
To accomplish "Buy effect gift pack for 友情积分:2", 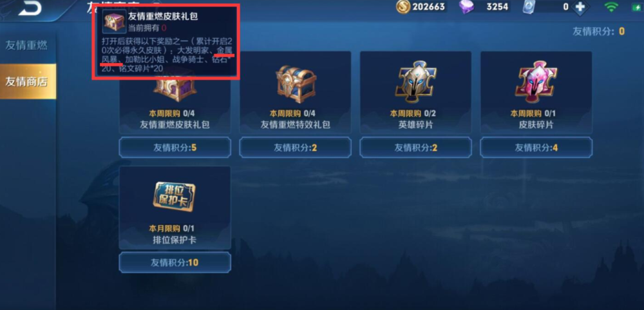I will point(296,148).
